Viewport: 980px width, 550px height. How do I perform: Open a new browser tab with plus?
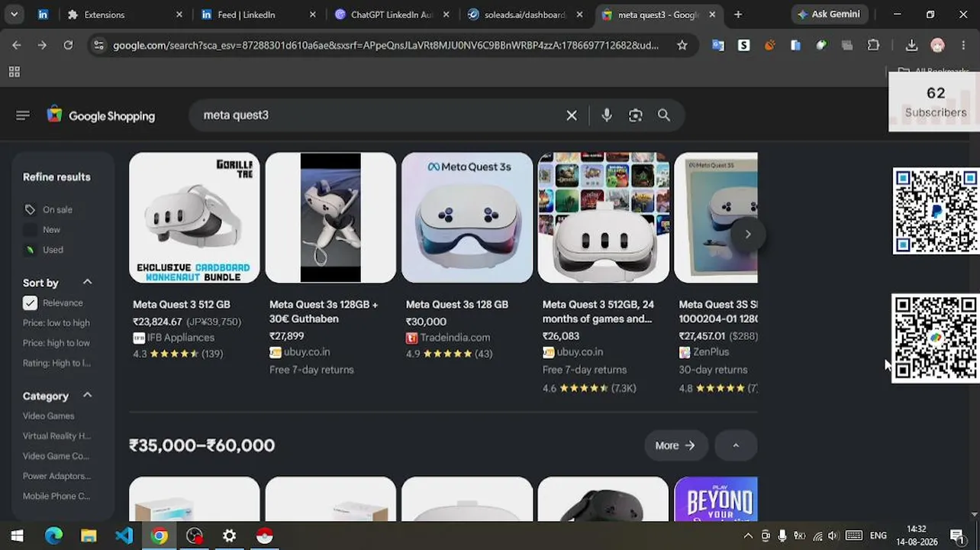(738, 15)
